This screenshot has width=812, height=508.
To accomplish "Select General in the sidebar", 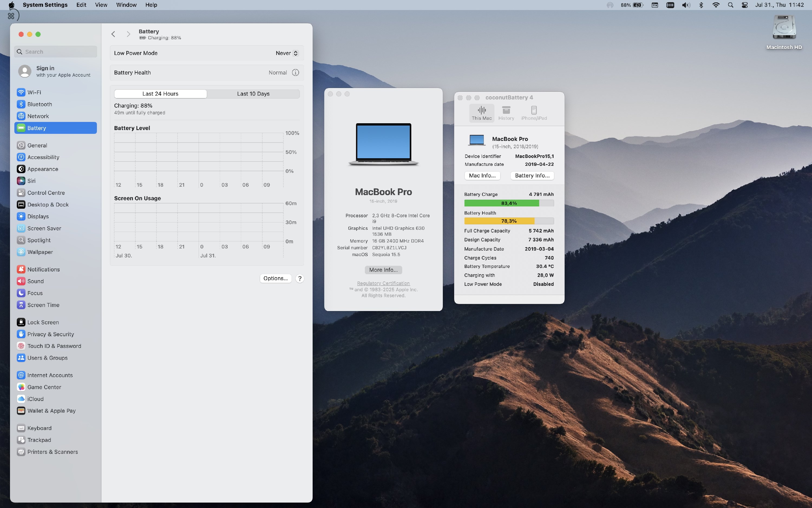I will (x=55, y=145).
